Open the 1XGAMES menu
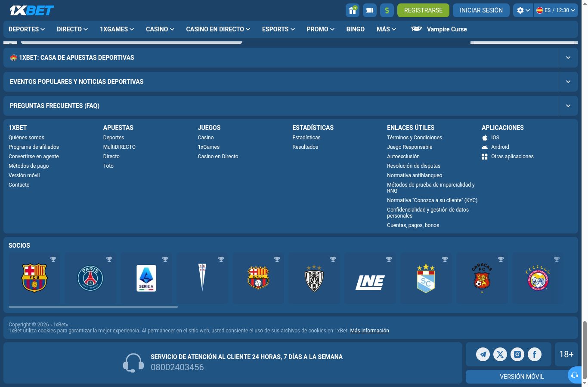This screenshot has height=387, width=588. click(x=117, y=29)
